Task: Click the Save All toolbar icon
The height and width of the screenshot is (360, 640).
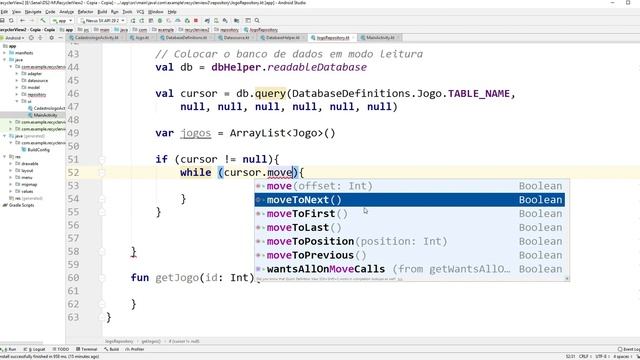Action: pos(2,20)
